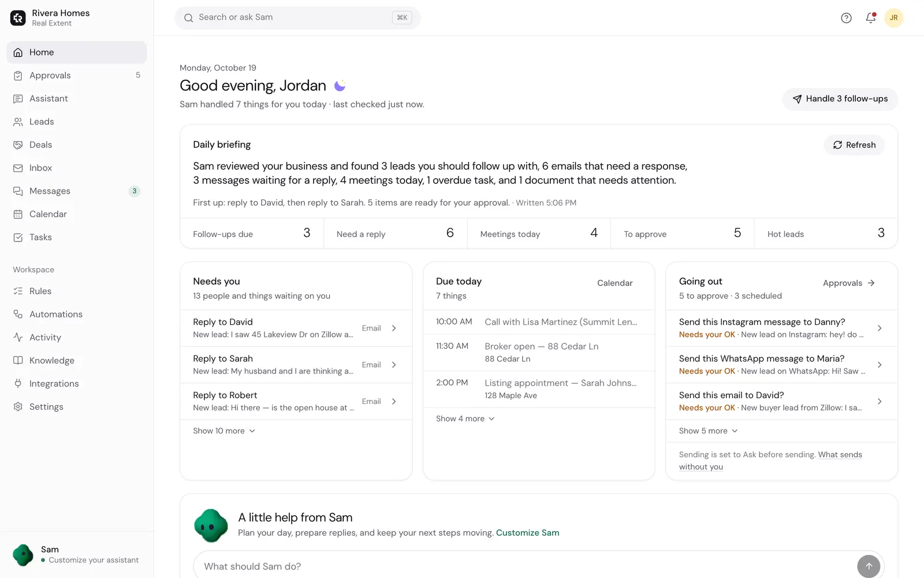
Task: Open Send this WhatsApp message to Maria
Action: (781, 365)
